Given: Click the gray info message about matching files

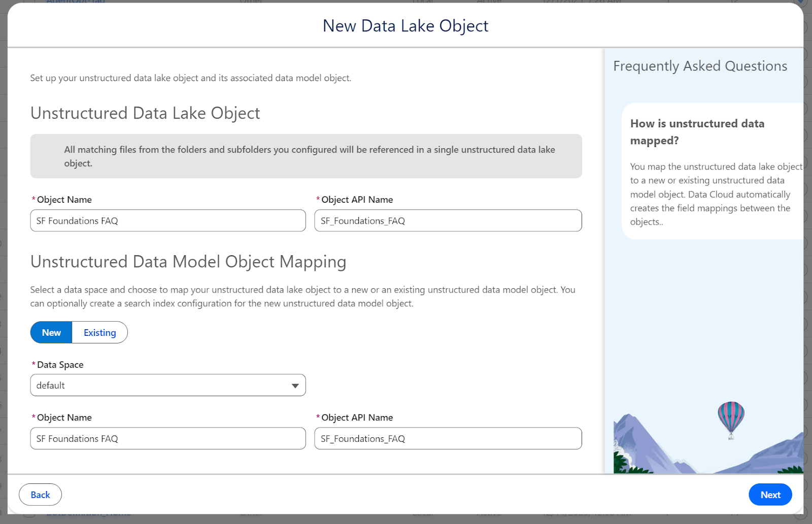Looking at the screenshot, I should 306,156.
